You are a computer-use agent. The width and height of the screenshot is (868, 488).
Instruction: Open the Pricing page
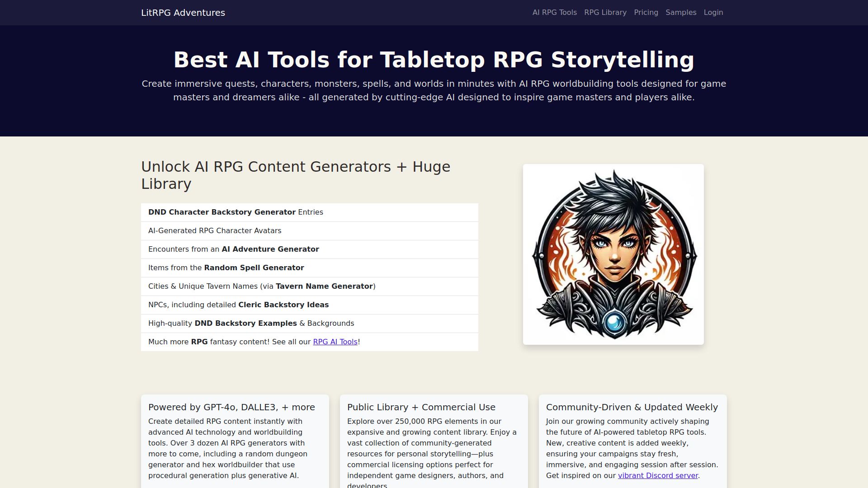point(646,13)
